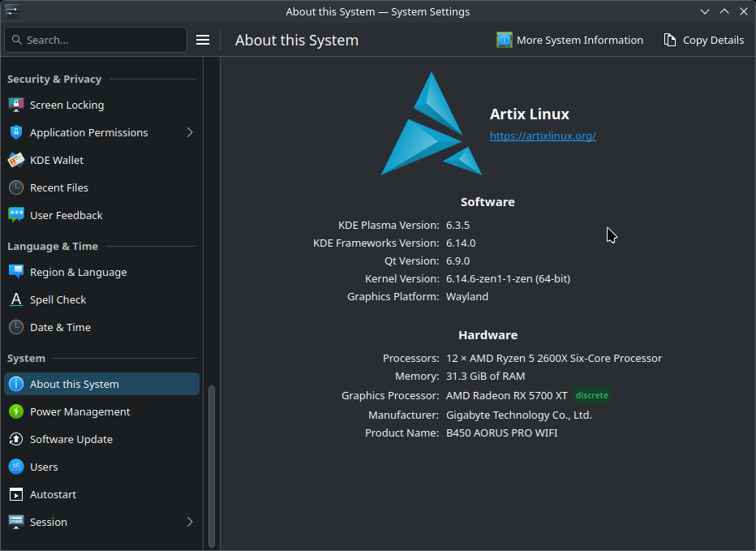The height and width of the screenshot is (551, 756).
Task: Click kernel version 6.14.6-zen1-1-zen (64-bit)
Action: 508,279
